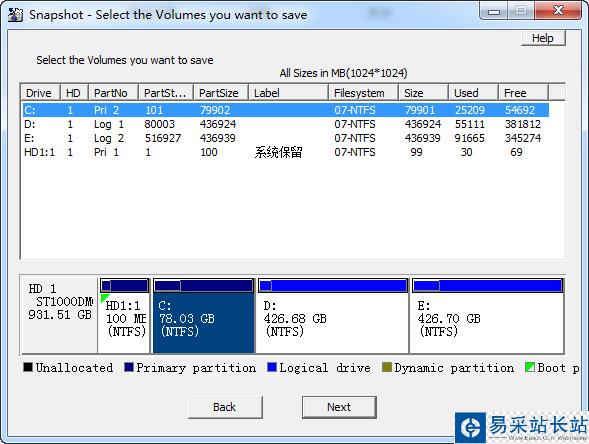Click Free value 381812
589x444 pixels.
[523, 124]
